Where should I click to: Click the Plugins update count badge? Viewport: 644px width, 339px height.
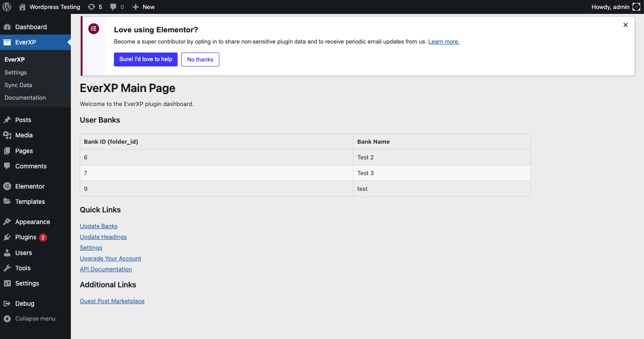pyautogui.click(x=43, y=238)
